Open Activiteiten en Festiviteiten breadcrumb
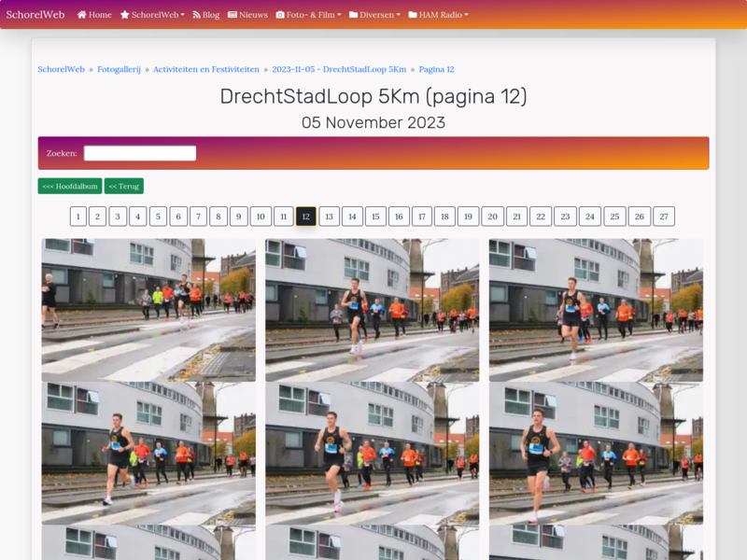This screenshot has width=747, height=560. [x=206, y=69]
